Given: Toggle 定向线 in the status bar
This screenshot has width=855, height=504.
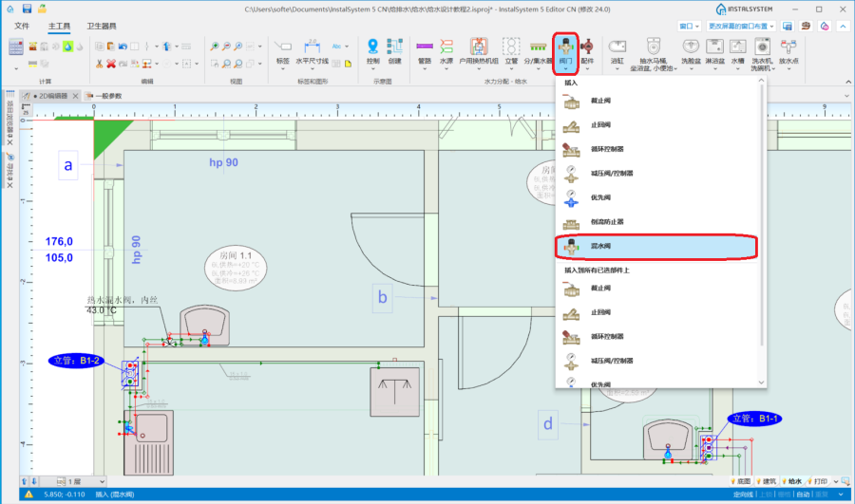Looking at the screenshot, I should pyautogui.click(x=743, y=495).
